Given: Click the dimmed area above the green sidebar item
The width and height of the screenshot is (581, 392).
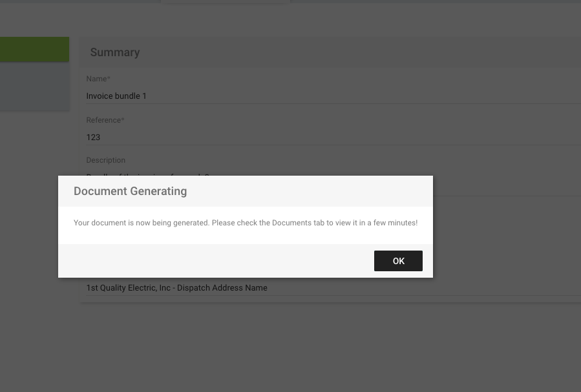Looking at the screenshot, I should pyautogui.click(x=34, y=19).
